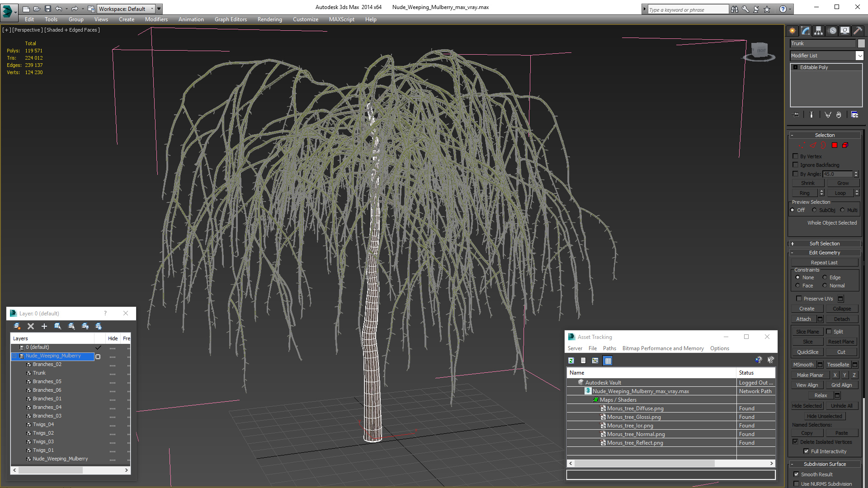Click Hide/Unhide All Layers icon
The height and width of the screenshot is (488, 868).
85,326
